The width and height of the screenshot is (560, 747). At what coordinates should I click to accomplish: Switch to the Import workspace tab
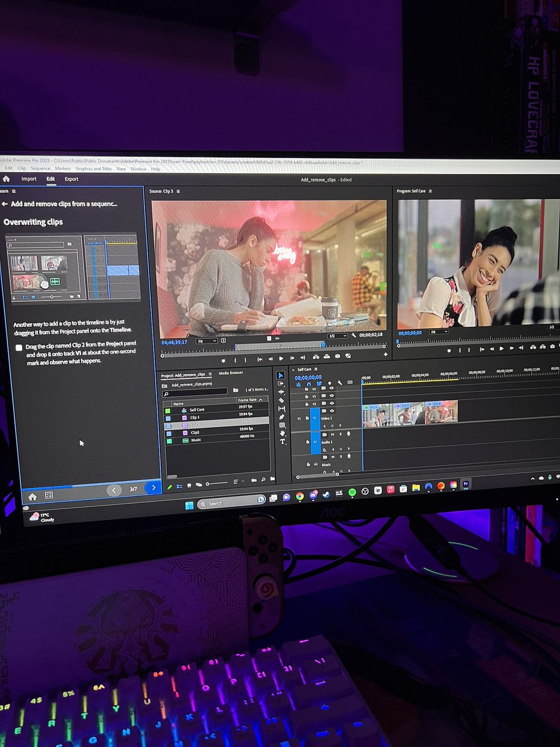click(29, 179)
